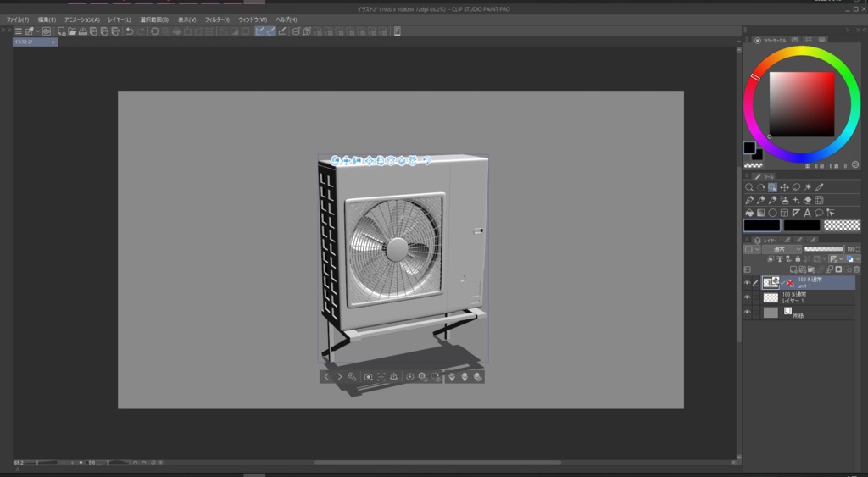Select the Move layer tool
This screenshot has width=868, height=477.
coord(784,187)
